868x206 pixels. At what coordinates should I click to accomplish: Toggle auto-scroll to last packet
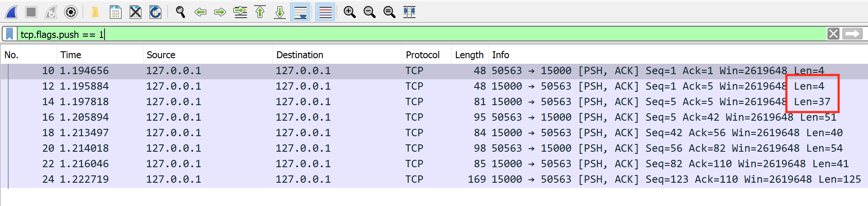300,12
